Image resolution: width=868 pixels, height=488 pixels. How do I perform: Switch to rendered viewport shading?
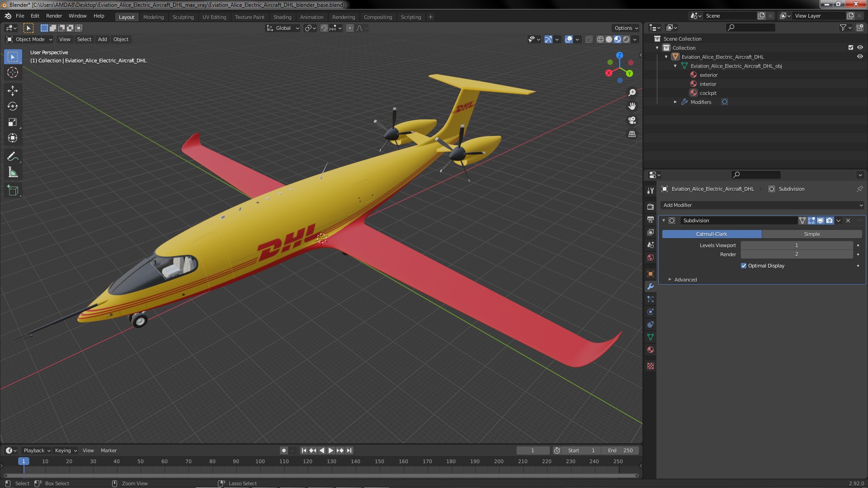coord(626,39)
